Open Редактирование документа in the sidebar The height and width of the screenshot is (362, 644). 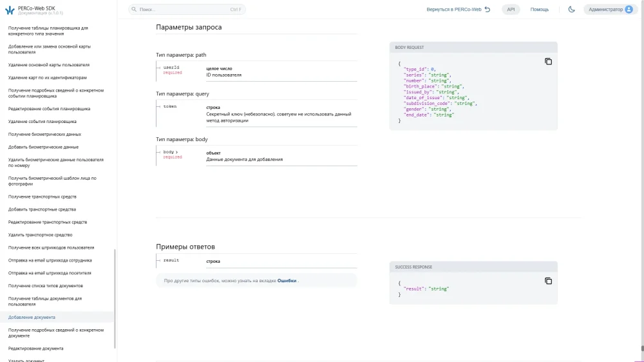point(35,348)
